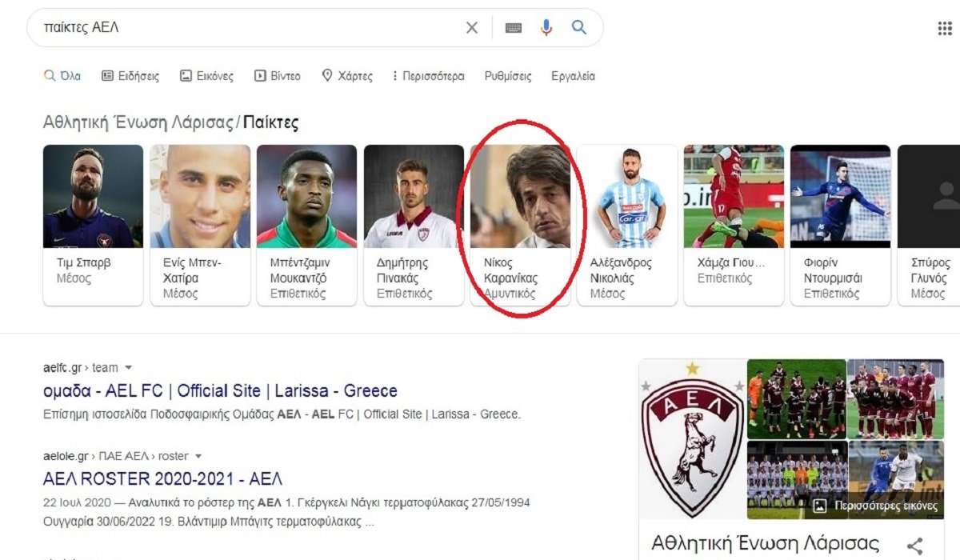The image size is (960, 560).
Task: Expand the aelole.gr result options arrow
Action: coord(198,456)
